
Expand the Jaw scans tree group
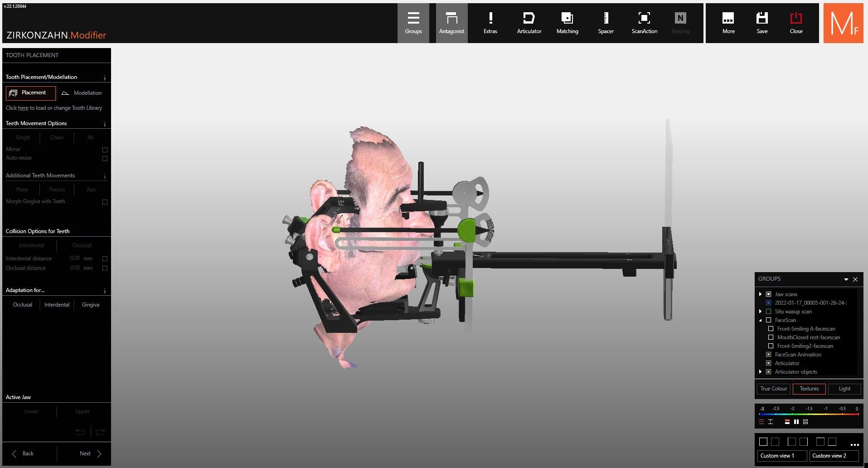point(760,294)
